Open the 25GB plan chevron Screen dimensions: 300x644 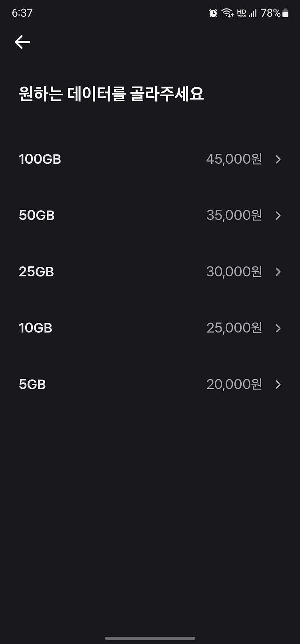coord(278,272)
